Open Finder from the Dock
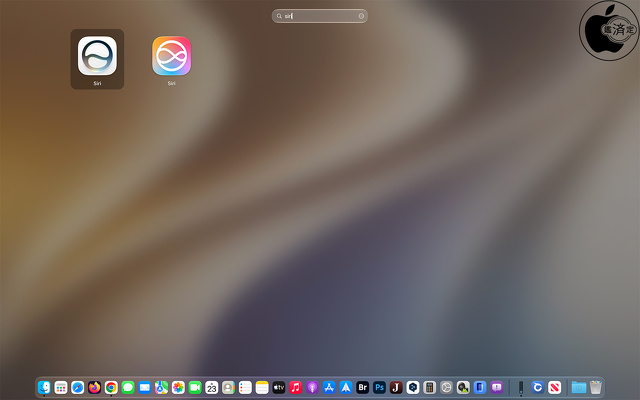Screen dimensions: 640x400 click(x=44, y=387)
